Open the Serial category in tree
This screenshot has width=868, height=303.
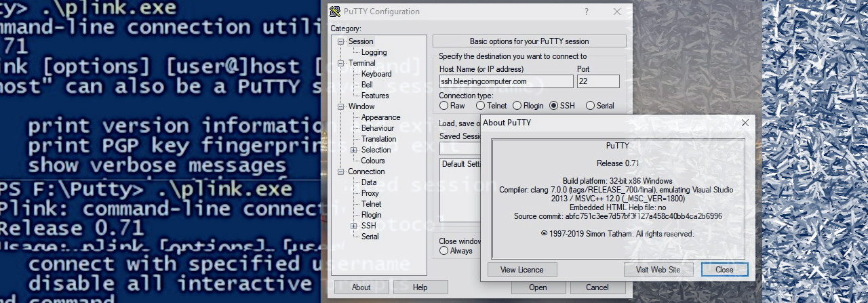(x=370, y=237)
